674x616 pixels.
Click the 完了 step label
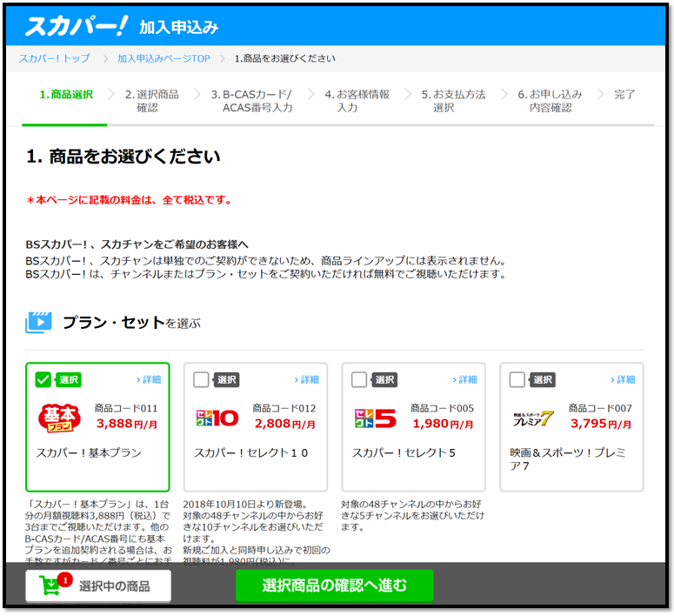tap(624, 95)
